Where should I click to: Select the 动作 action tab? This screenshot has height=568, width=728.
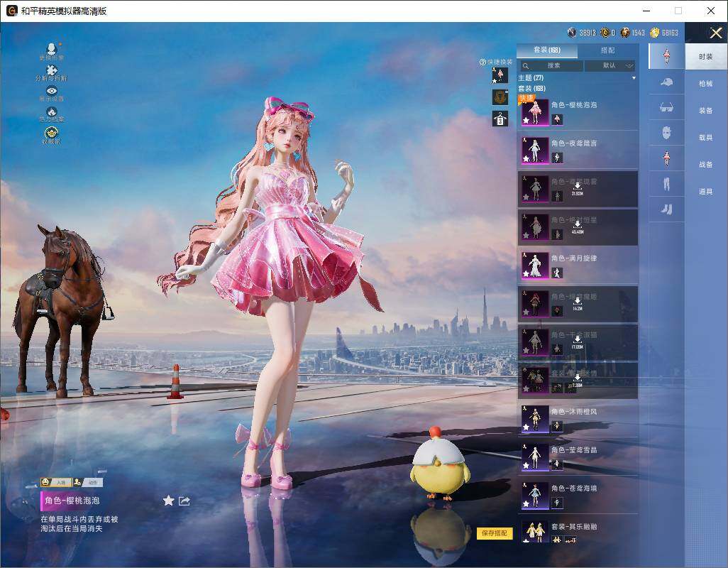point(88,483)
